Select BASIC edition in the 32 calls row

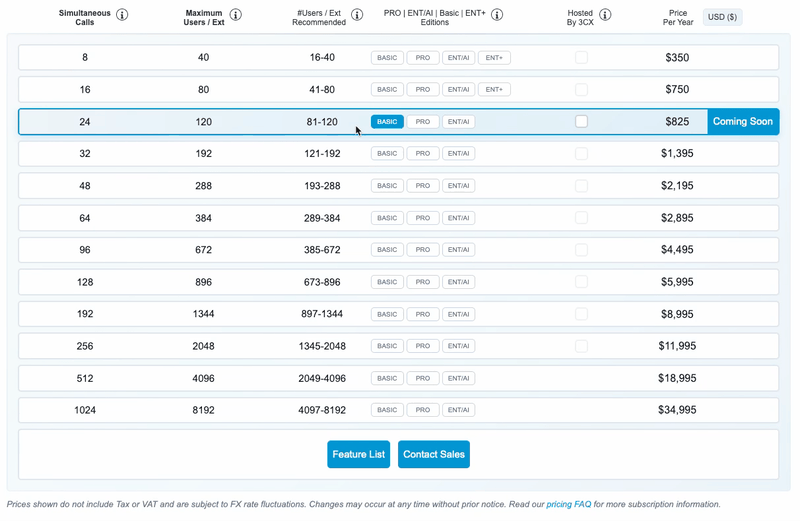pyautogui.click(x=387, y=154)
